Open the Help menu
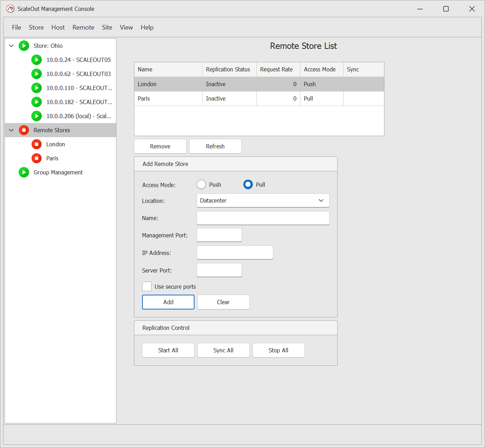Screen dimensions: 485x448 147,27
